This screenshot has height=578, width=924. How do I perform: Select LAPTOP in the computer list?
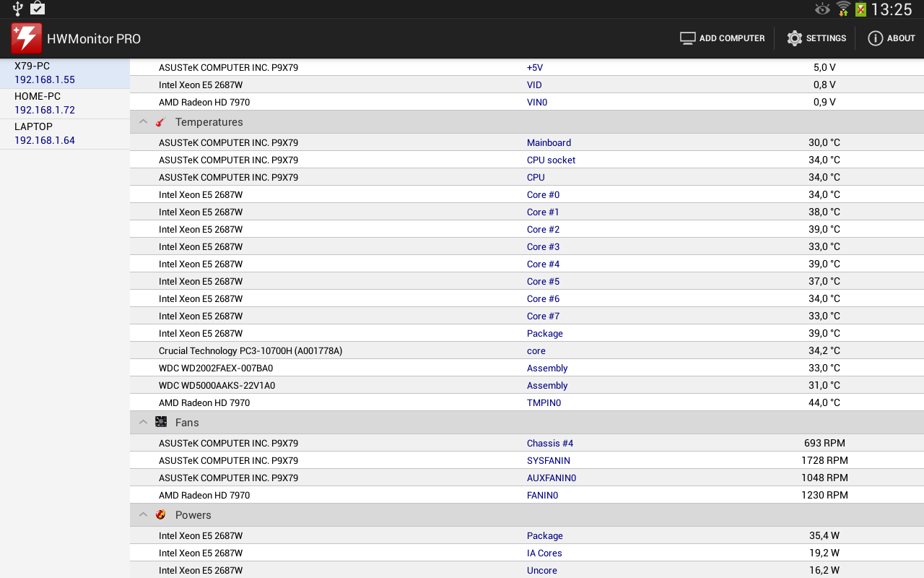point(65,134)
